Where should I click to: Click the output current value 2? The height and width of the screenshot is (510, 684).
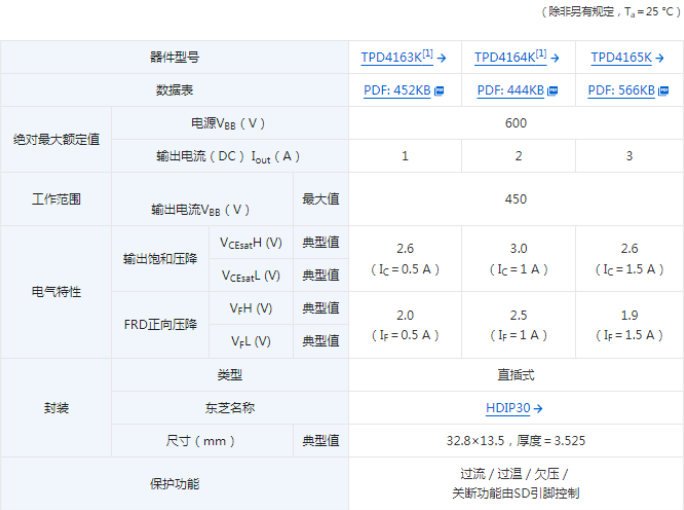(x=518, y=156)
